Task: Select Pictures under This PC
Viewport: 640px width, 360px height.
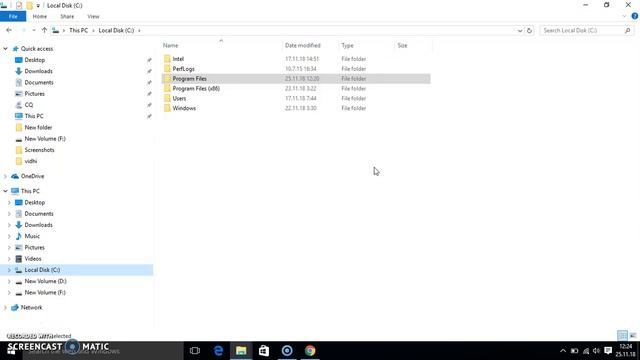Action: [35, 247]
